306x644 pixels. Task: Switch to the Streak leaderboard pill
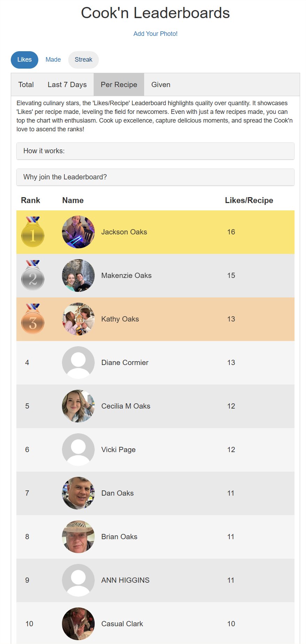click(x=84, y=60)
